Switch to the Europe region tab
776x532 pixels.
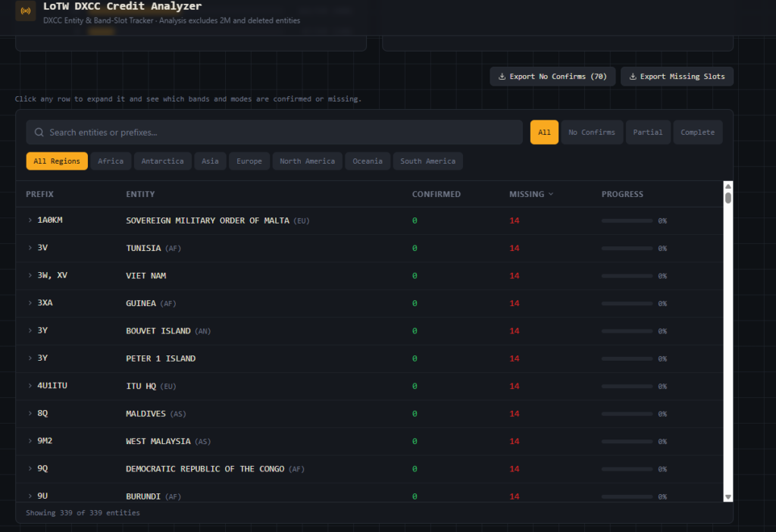click(x=249, y=161)
